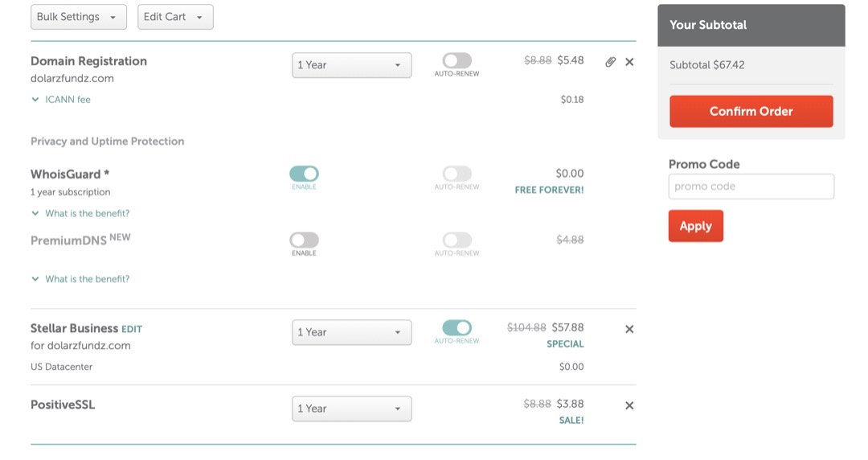Turn off Stellar Business auto-renew

(x=457, y=328)
